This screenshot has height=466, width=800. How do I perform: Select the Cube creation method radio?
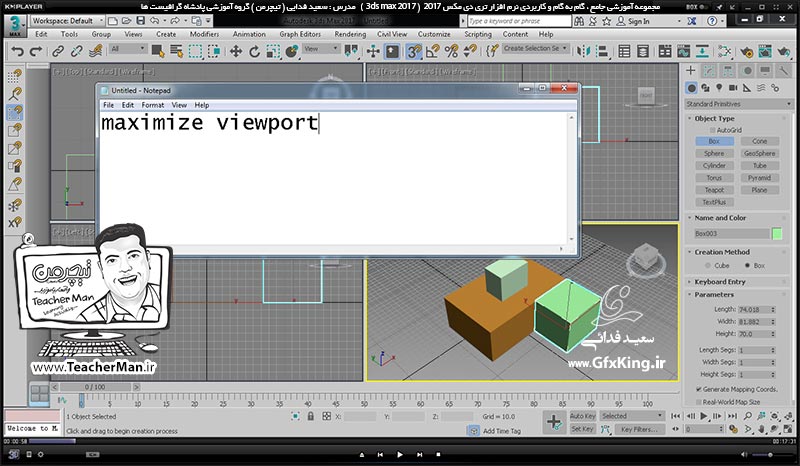click(708, 265)
